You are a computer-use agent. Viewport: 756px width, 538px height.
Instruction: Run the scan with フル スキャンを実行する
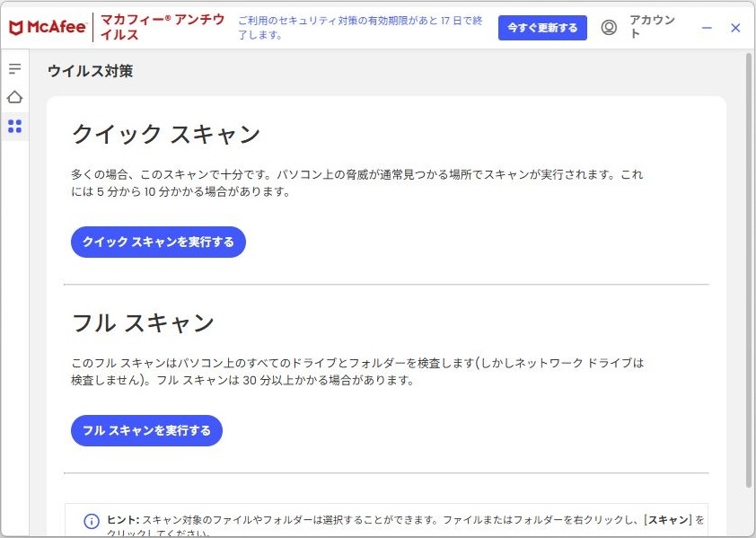pyautogui.click(x=146, y=430)
